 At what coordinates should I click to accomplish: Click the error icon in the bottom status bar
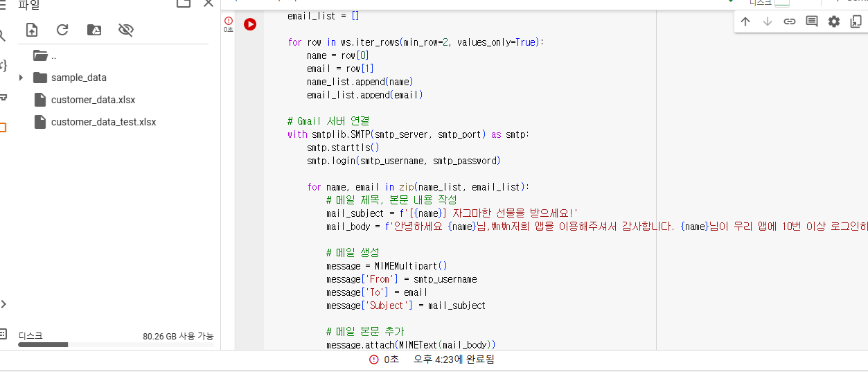(x=374, y=360)
